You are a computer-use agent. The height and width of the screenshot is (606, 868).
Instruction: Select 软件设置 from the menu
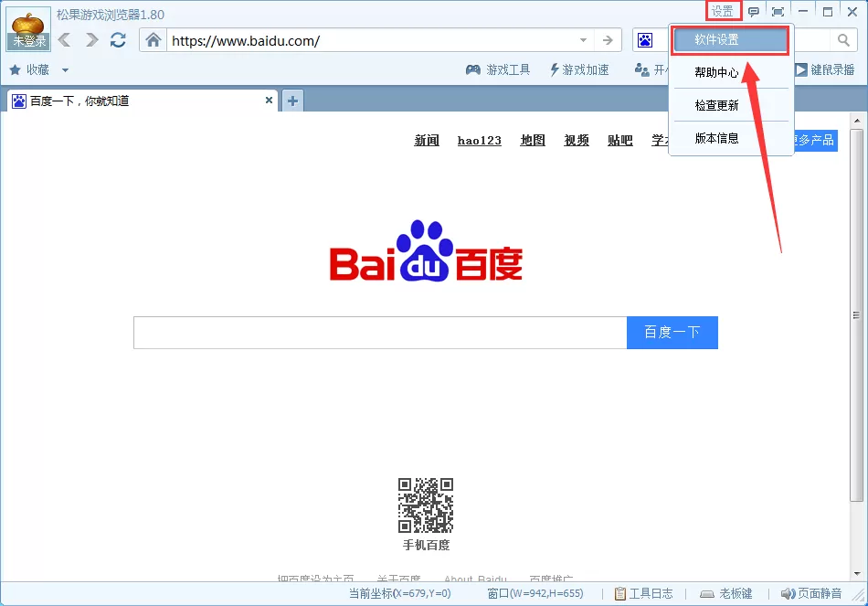point(731,40)
